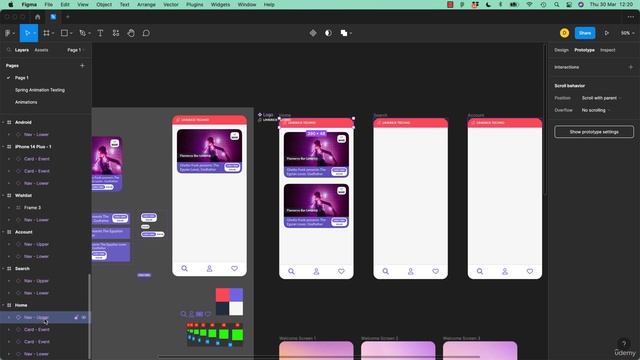Select the Pen tool
The width and height of the screenshot is (640, 360).
pos(82,33)
